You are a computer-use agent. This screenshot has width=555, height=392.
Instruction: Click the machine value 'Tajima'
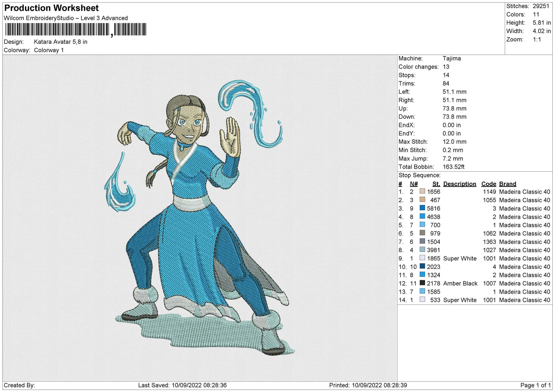click(452, 58)
